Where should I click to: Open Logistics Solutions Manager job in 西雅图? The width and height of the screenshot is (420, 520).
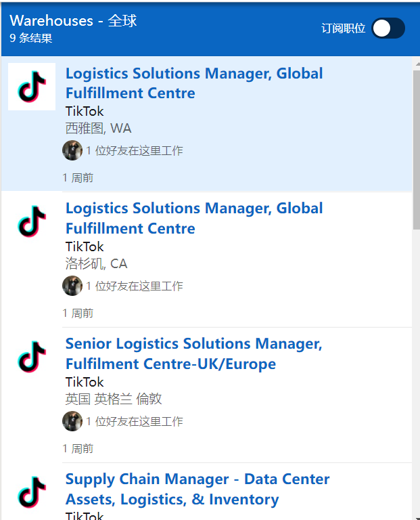194,83
